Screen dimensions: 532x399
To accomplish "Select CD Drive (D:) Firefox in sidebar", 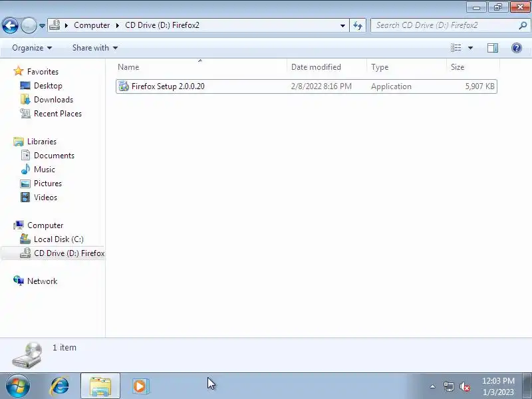I will click(69, 253).
